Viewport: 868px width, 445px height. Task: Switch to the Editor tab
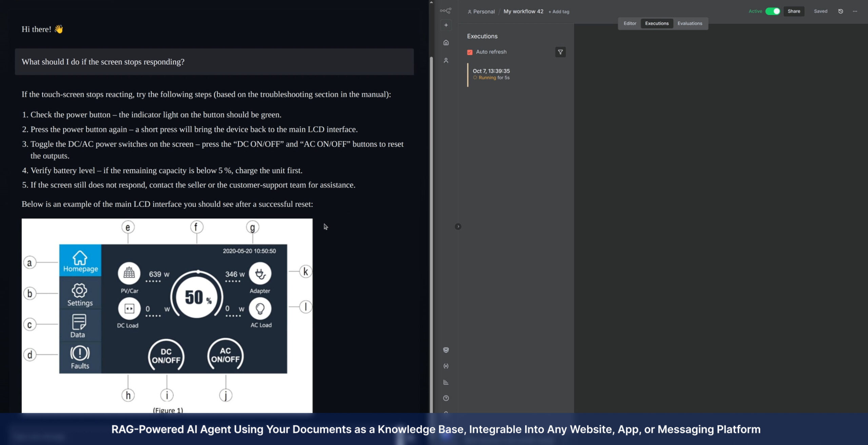630,23
